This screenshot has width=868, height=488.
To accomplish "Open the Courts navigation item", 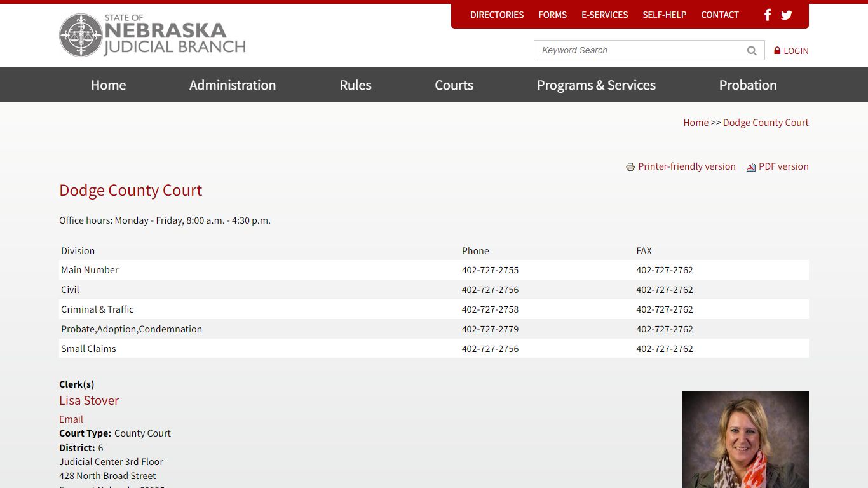I will [x=454, y=85].
